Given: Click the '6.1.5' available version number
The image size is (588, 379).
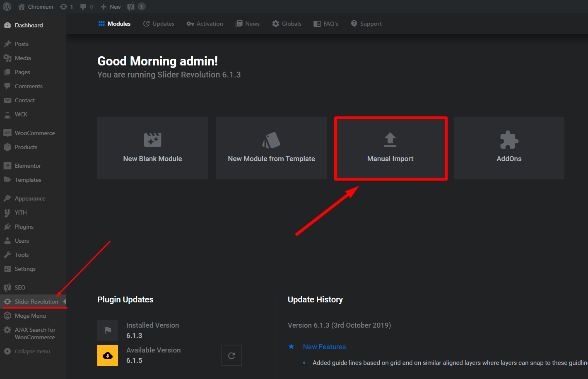Looking at the screenshot, I should point(134,360).
